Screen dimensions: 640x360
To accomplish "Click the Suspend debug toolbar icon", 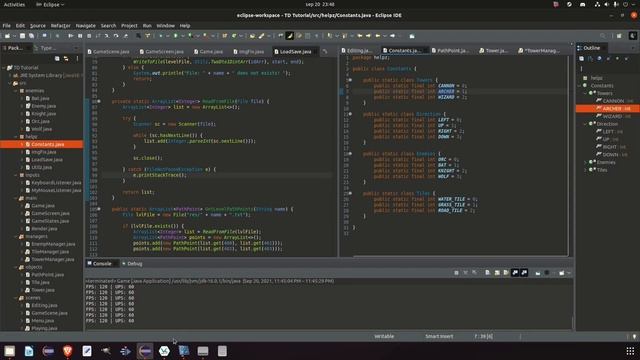I will click(x=80, y=36).
